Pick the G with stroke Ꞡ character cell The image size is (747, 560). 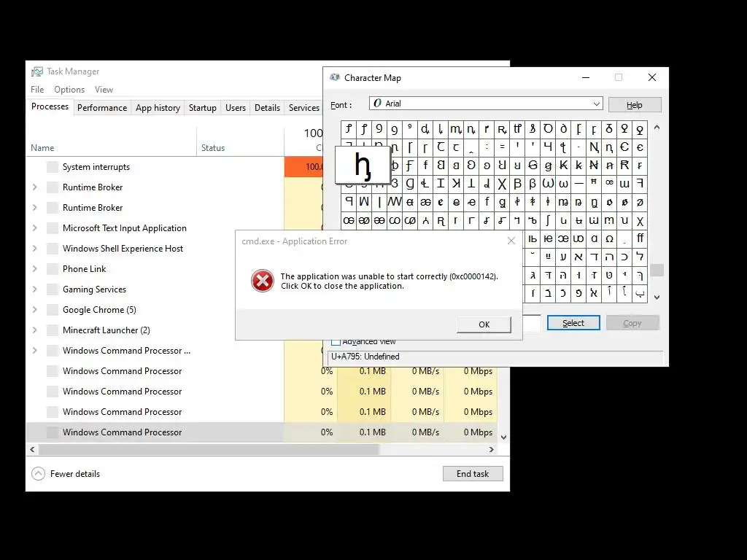click(533, 166)
